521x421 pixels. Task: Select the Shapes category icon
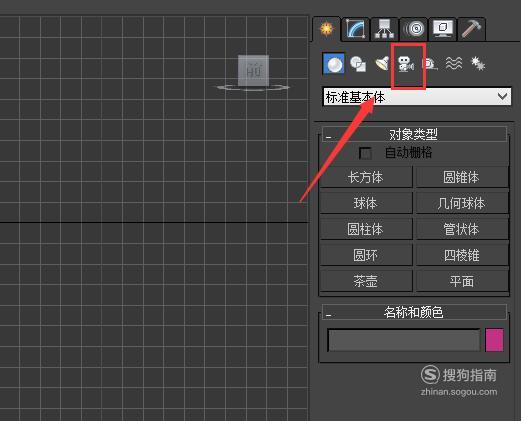[x=358, y=64]
